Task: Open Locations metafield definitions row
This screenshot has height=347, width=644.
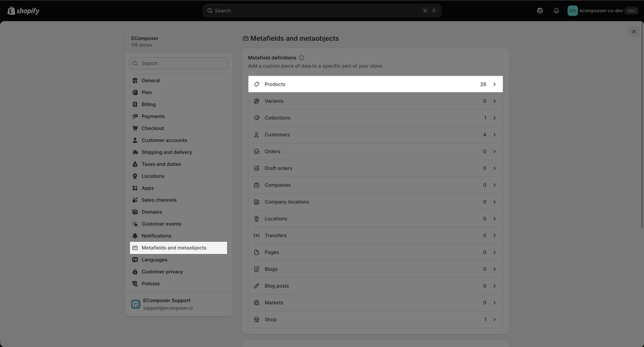Action: click(x=375, y=219)
